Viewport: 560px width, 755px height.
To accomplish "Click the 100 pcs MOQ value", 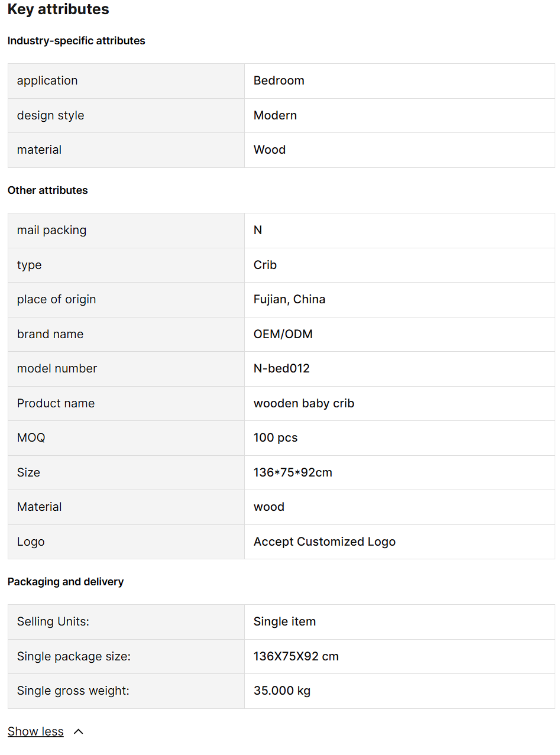I will (276, 438).
